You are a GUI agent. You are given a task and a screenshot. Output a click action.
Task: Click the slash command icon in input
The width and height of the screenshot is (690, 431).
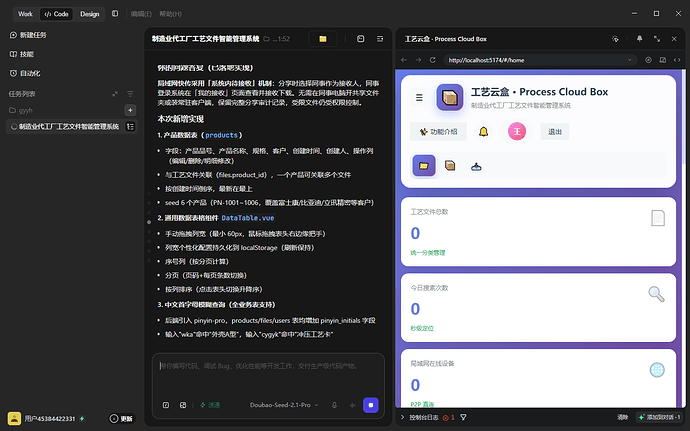[x=166, y=405]
